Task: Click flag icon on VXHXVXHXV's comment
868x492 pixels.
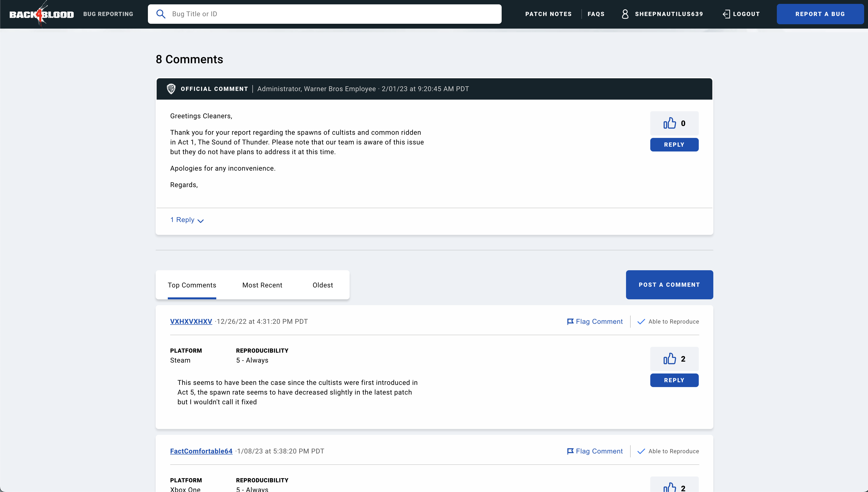Action: (x=570, y=321)
